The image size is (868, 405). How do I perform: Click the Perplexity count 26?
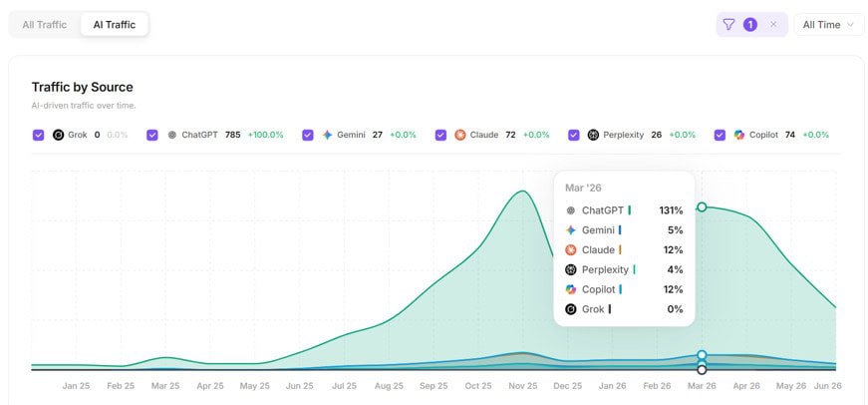656,135
